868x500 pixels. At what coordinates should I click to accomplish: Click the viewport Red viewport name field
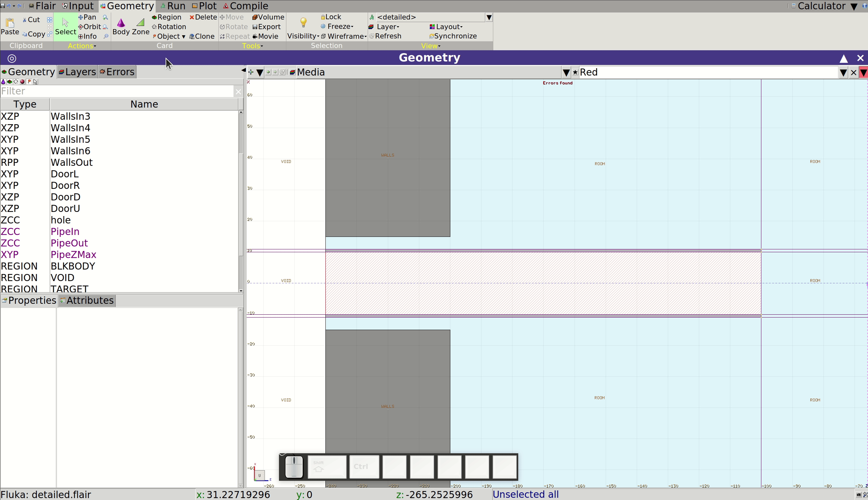click(x=708, y=72)
